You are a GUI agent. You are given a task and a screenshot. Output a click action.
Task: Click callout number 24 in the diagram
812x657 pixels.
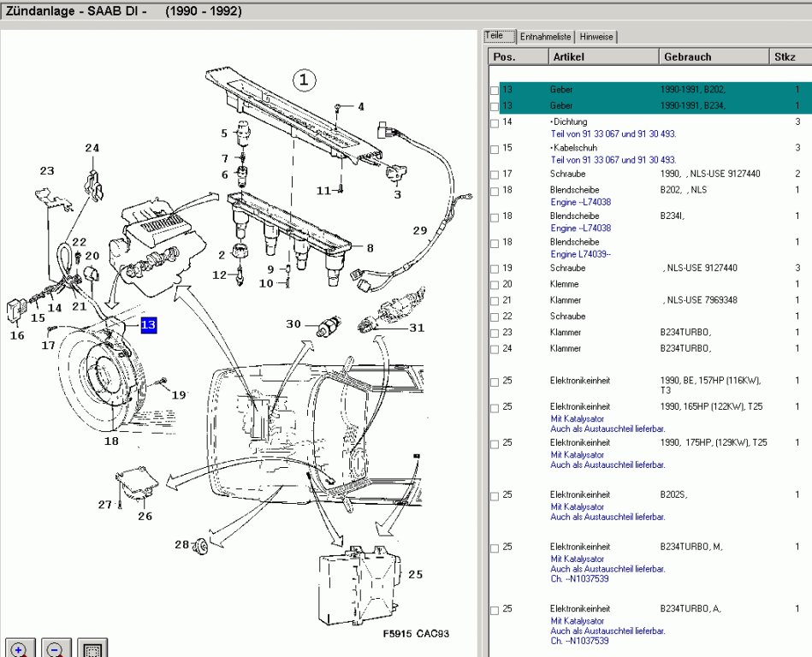pyautogui.click(x=92, y=148)
